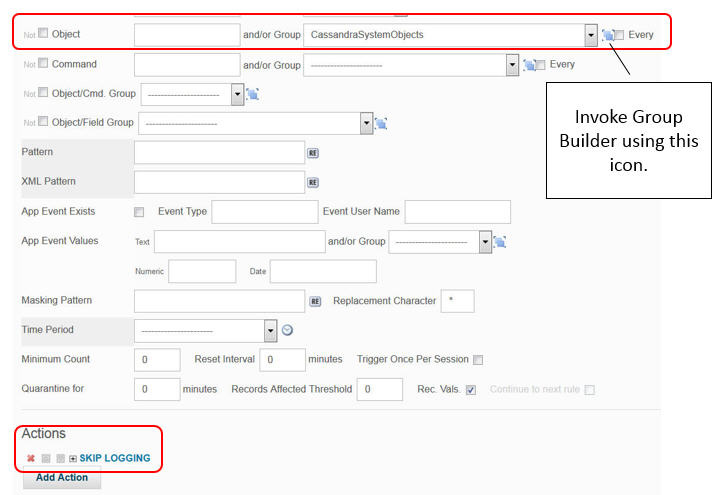The height and width of the screenshot is (495, 725).
Task: Click the Actions section heading
Action: point(43,434)
